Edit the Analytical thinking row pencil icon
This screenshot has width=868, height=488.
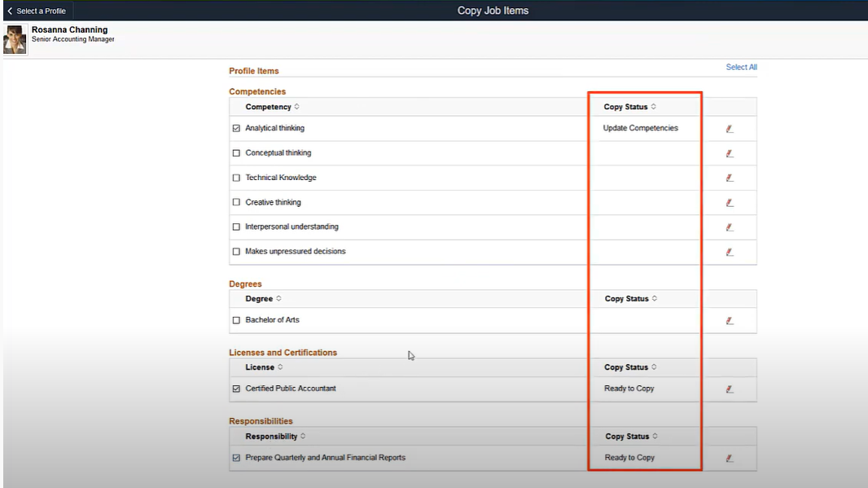(x=730, y=129)
